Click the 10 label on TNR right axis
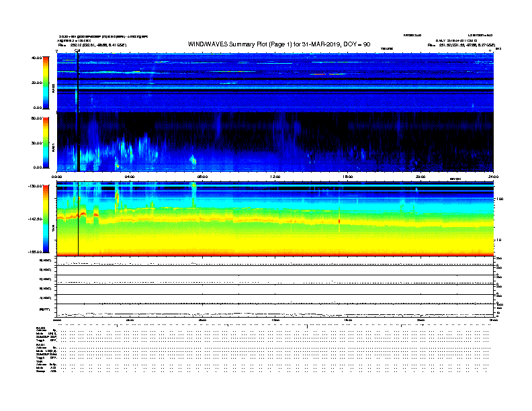The image size is (532, 411). (498, 240)
